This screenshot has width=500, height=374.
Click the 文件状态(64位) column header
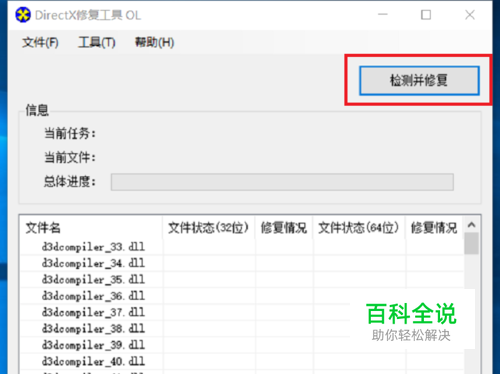pos(359,228)
